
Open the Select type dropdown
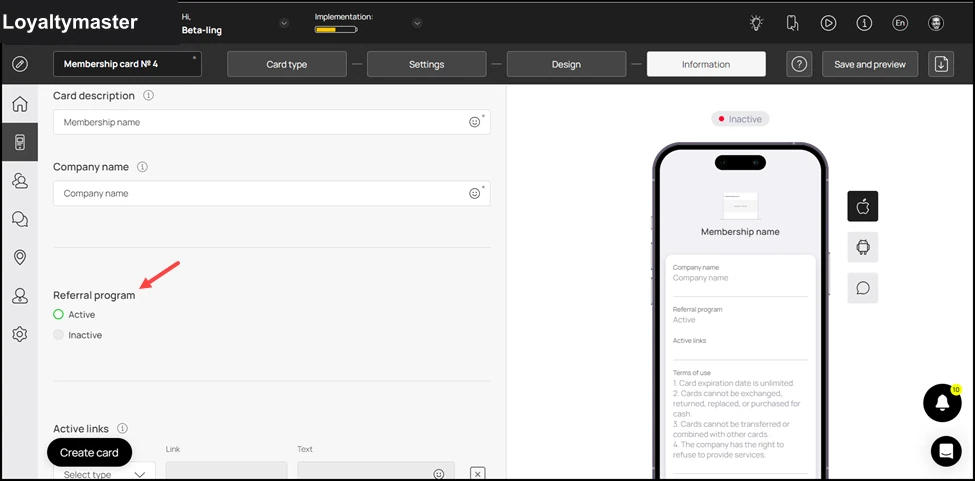104,474
